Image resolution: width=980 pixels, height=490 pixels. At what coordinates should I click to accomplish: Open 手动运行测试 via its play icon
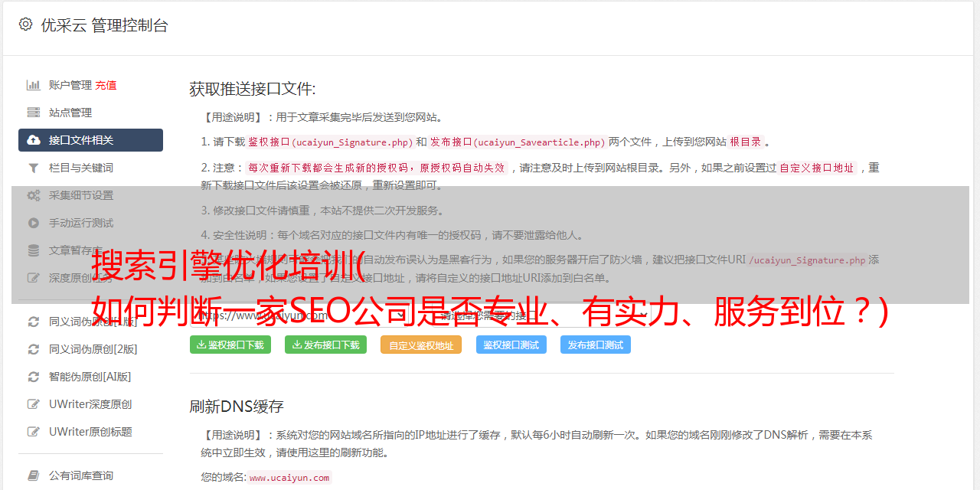click(x=34, y=223)
